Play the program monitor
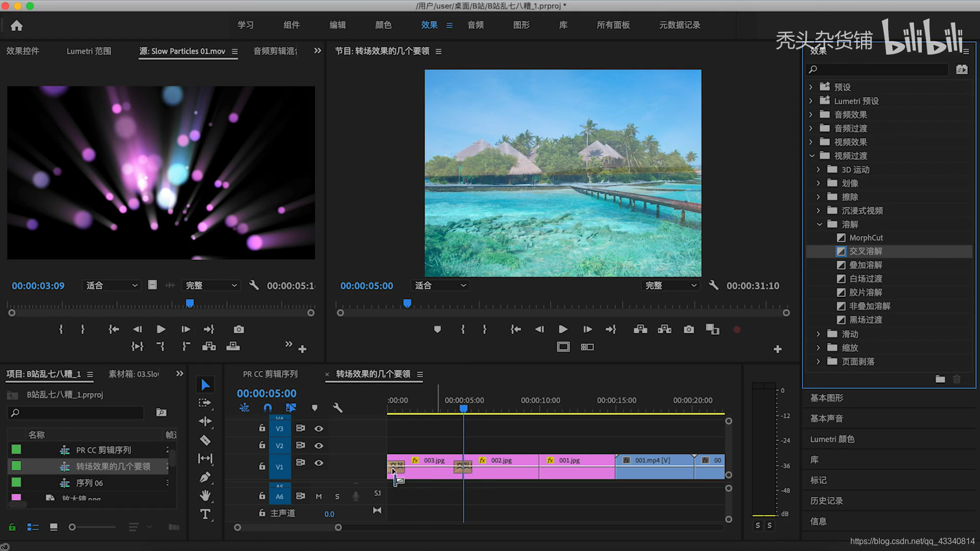Image resolution: width=980 pixels, height=551 pixels. point(562,330)
